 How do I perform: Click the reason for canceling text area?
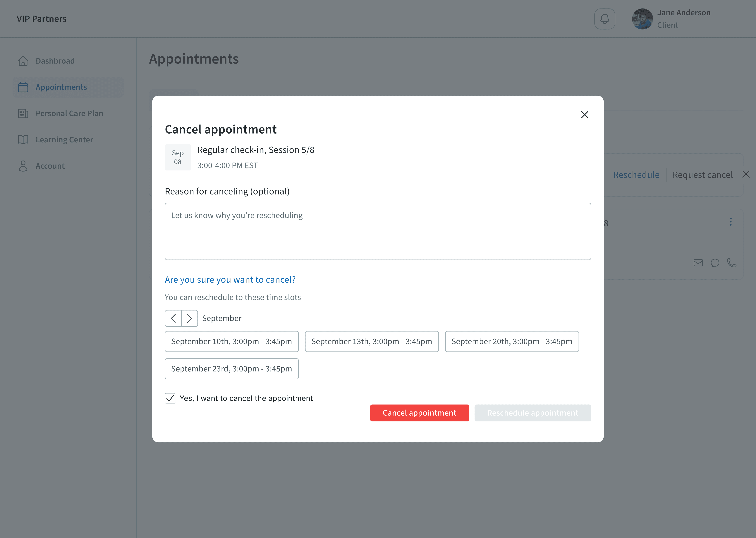coord(378,231)
